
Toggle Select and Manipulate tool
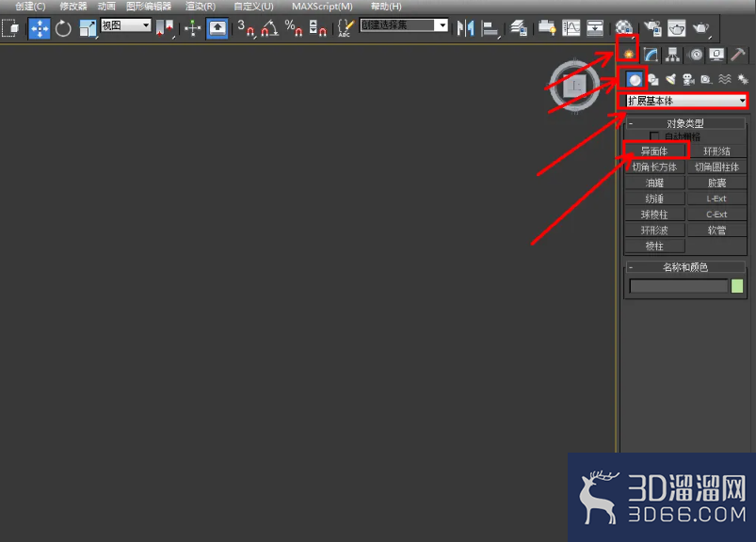pos(192,28)
